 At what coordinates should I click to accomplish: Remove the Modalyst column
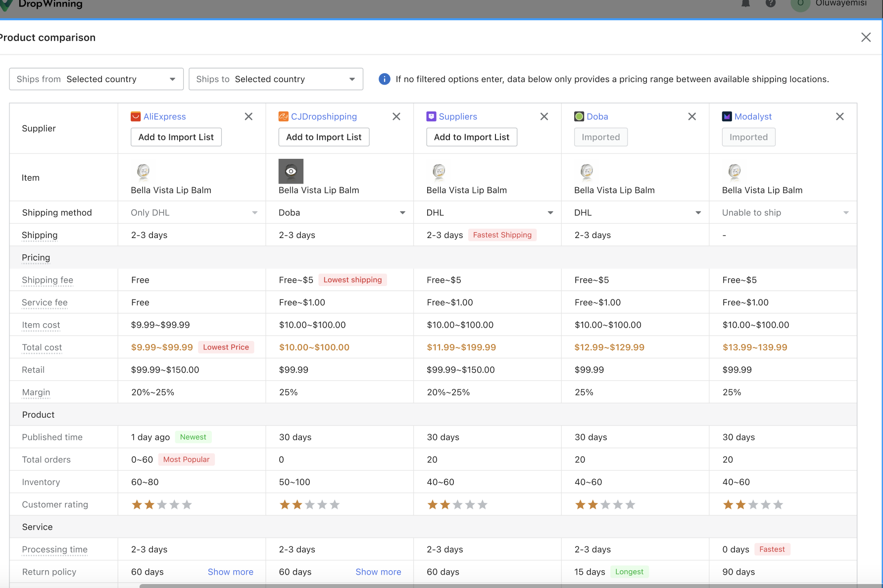(840, 116)
